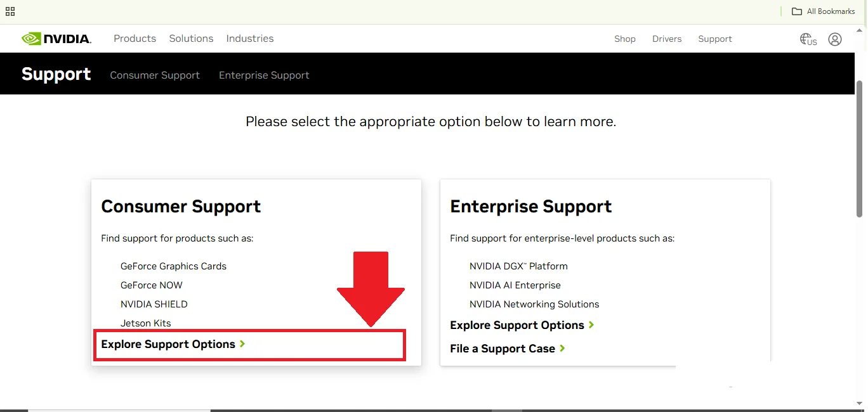This screenshot has height=412, width=868.
Task: Open the browser apps grid icon
Action: pyautogui.click(x=10, y=11)
